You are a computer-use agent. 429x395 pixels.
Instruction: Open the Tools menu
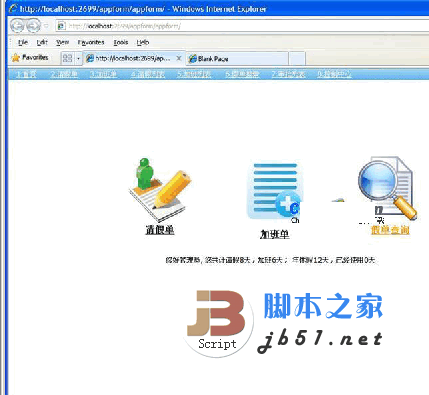[x=121, y=42]
